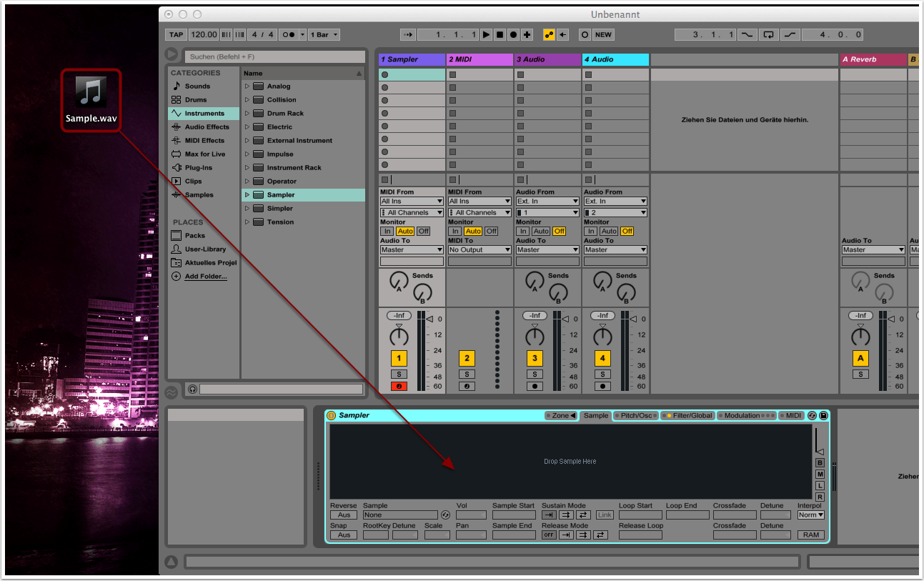Click the Sampler hot-swap preset icon
The width and height of the screenshot is (924, 581).
812,415
